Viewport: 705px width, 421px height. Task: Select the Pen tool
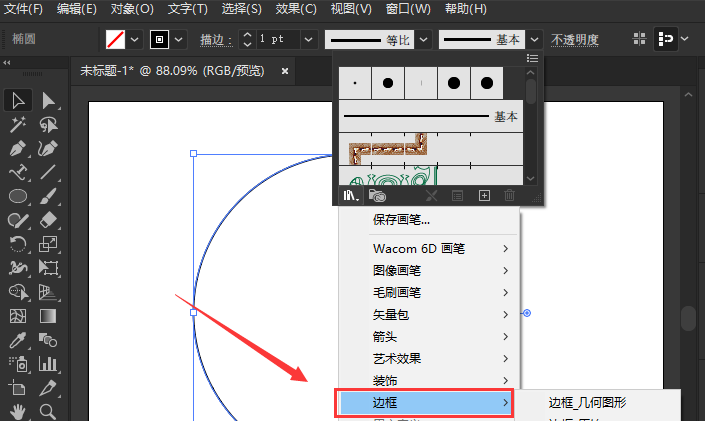[x=18, y=148]
